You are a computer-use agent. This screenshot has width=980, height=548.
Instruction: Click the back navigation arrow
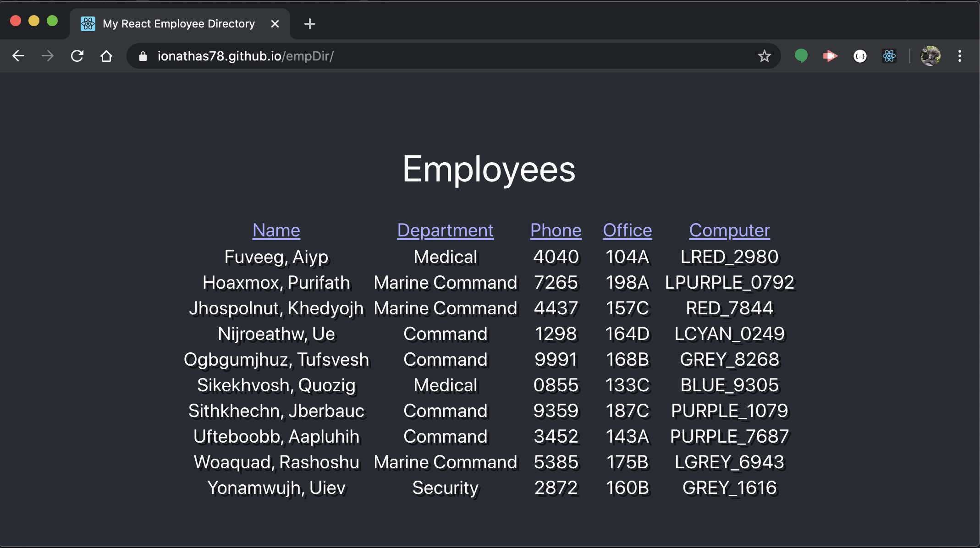coord(18,56)
